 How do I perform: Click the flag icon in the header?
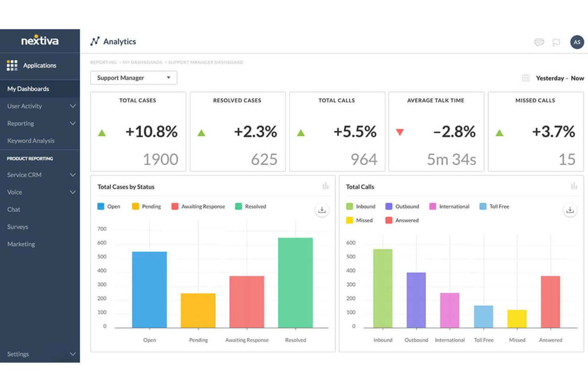[556, 42]
